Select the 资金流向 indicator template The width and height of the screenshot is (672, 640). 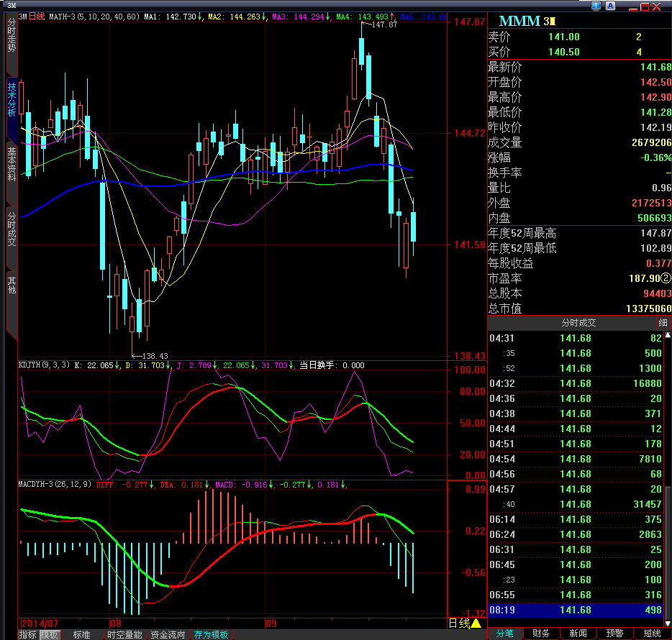pyautogui.click(x=168, y=634)
